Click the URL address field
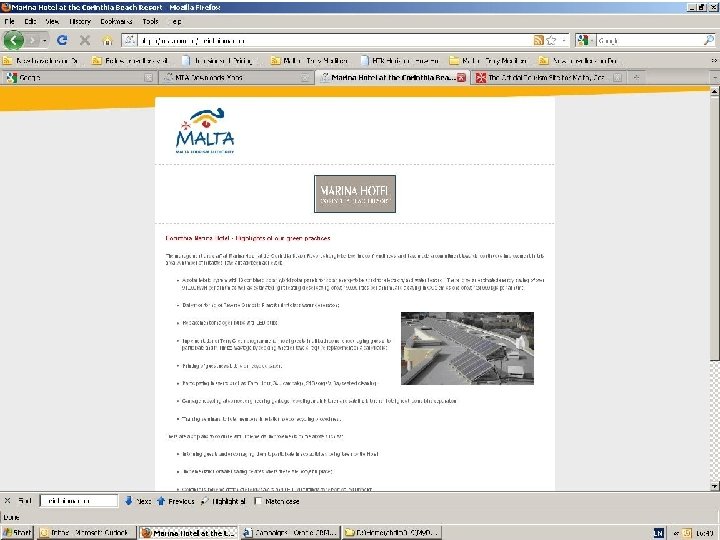This screenshot has width=720, height=540. tap(335, 40)
